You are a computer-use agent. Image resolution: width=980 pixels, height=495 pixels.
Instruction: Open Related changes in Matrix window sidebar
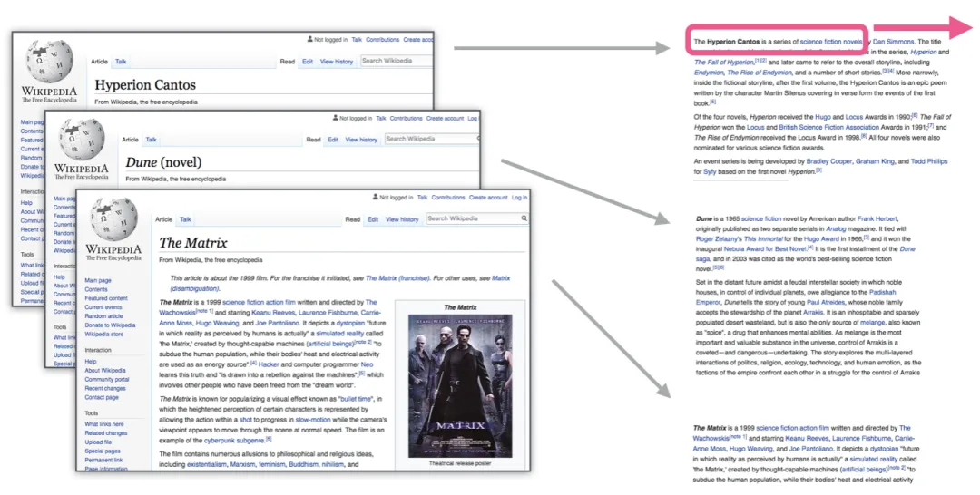pyautogui.click(x=106, y=432)
